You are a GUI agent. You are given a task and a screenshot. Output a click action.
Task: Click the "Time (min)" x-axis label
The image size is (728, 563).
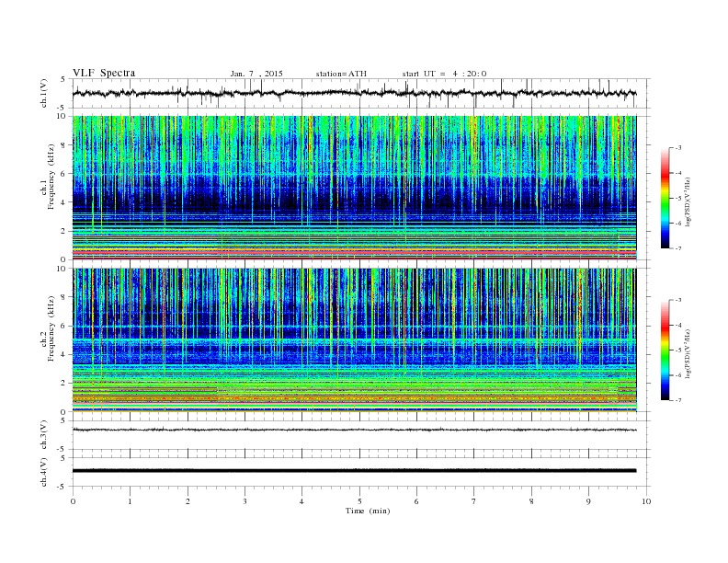(368, 511)
